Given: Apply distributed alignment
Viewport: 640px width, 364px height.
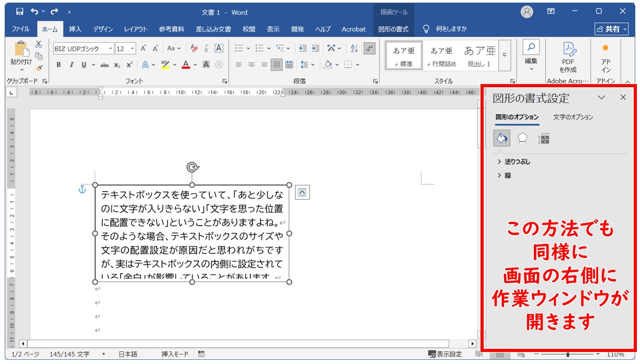Looking at the screenshot, I should click(289, 65).
